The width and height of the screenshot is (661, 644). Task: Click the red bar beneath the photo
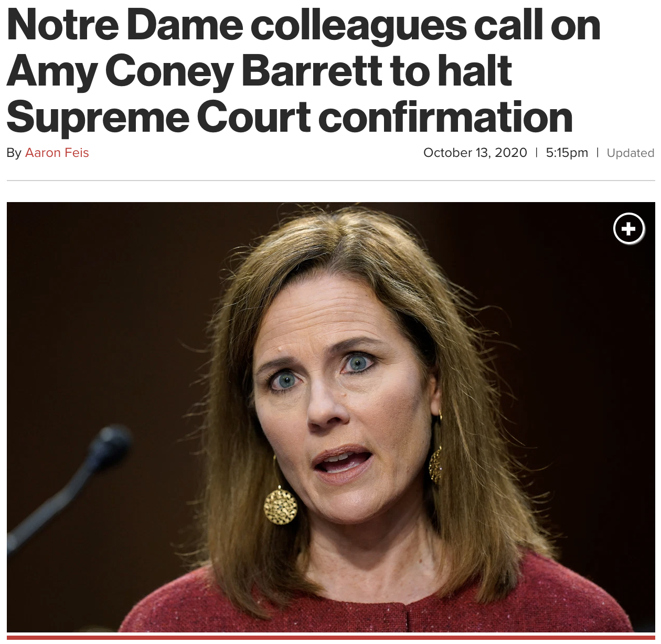pyautogui.click(x=330, y=637)
